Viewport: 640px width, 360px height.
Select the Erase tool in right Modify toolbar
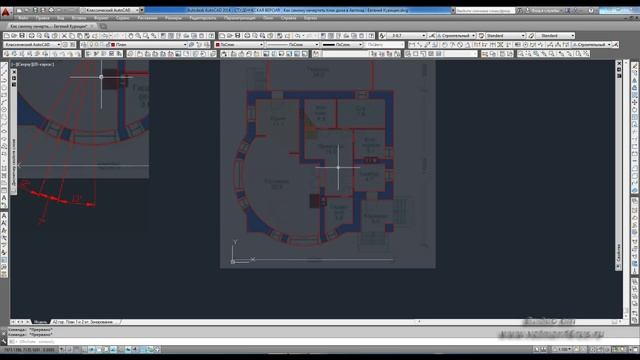(x=635, y=66)
